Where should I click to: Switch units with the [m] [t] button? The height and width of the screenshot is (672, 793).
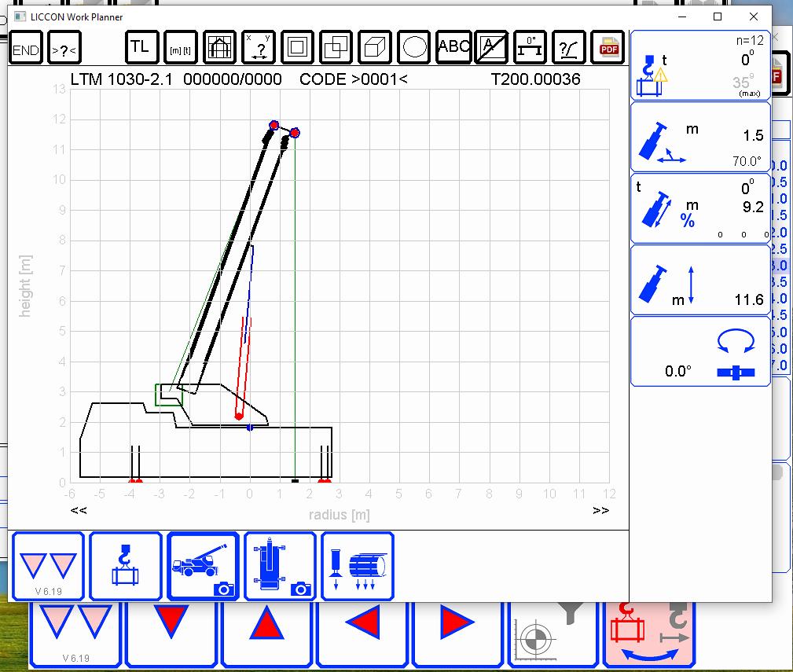181,47
